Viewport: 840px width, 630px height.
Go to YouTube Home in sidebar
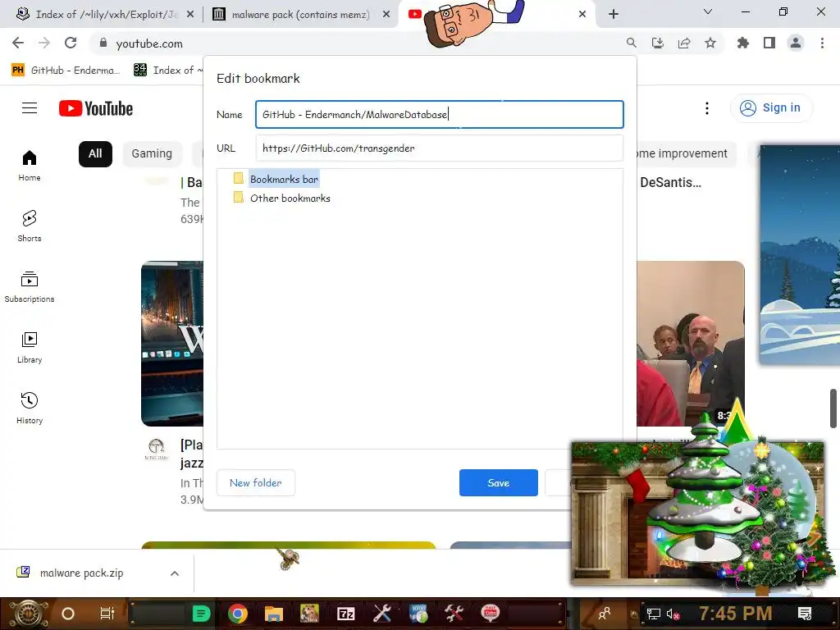pos(30,166)
